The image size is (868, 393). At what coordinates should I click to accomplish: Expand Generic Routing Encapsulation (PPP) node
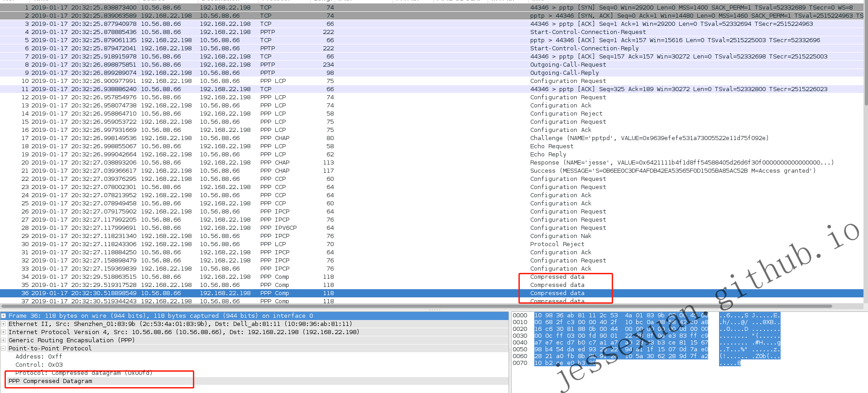4,340
